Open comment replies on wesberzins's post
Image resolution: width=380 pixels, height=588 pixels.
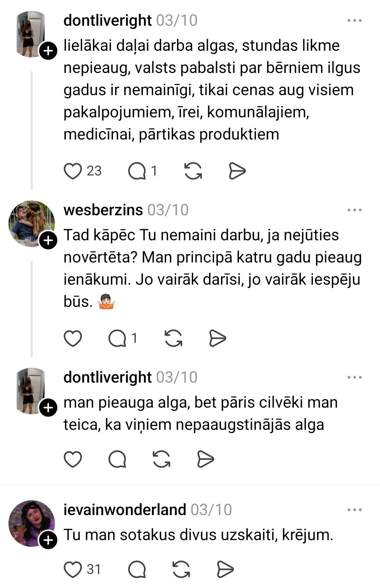[118, 339]
